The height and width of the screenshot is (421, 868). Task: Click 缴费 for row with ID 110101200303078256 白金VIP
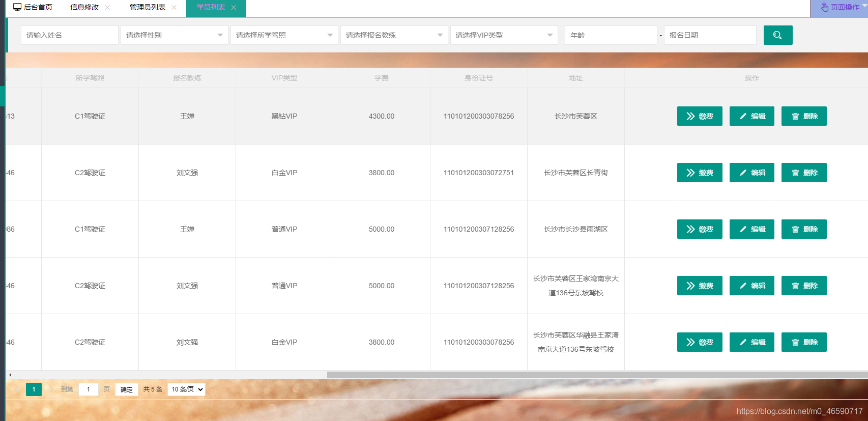pos(700,342)
